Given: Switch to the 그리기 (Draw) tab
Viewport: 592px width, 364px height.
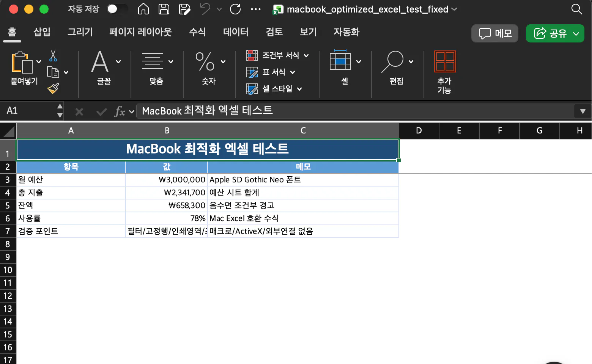Looking at the screenshot, I should pyautogui.click(x=80, y=32).
